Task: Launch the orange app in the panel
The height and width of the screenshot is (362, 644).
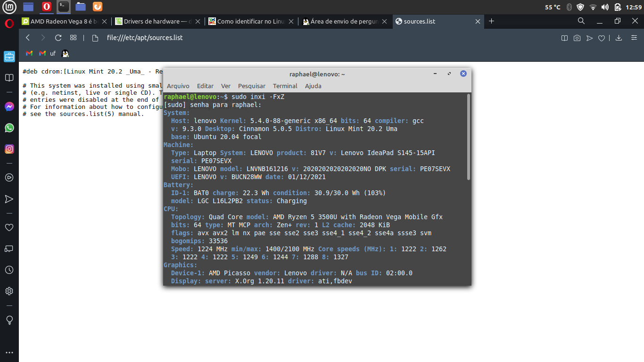Action: pyautogui.click(x=97, y=7)
